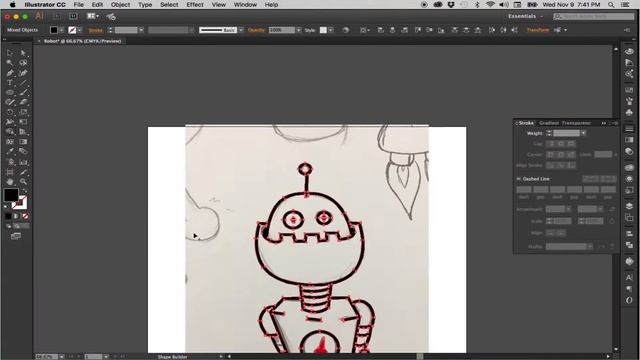Open the Swatches panel icon in dock
The image size is (640, 360).
click(629, 90)
